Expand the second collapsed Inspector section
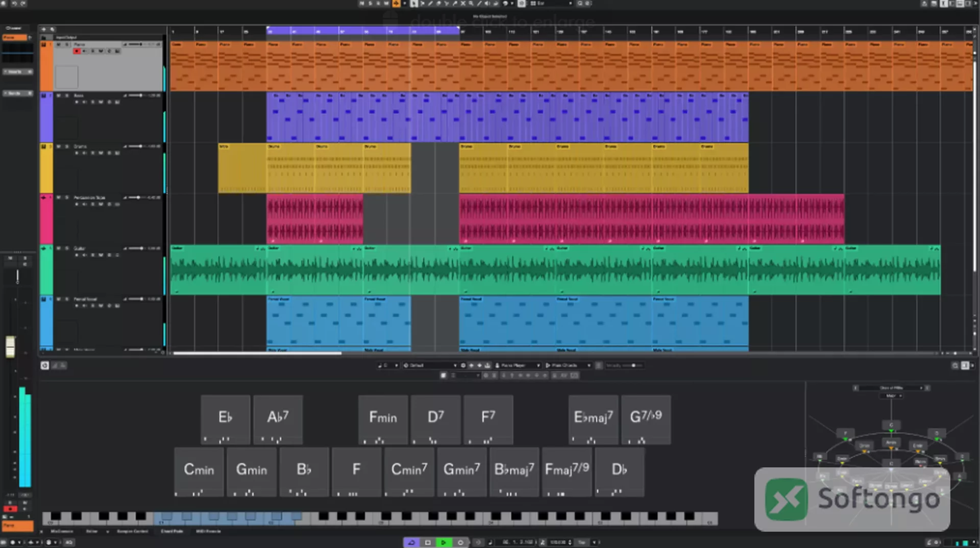Image resolution: width=980 pixels, height=548 pixels. click(18, 93)
